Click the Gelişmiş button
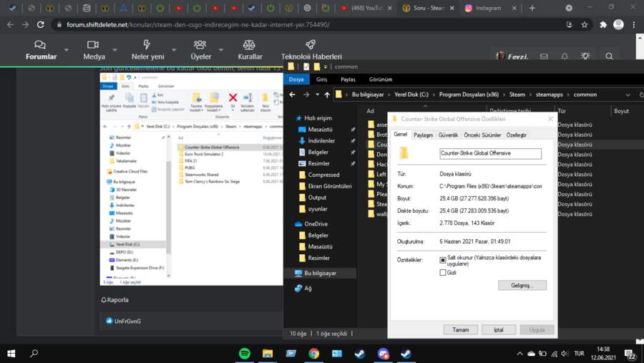 (x=522, y=285)
